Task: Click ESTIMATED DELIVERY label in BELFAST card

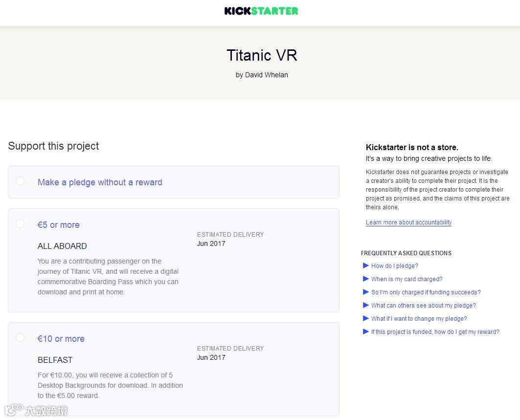Action: [x=230, y=349]
